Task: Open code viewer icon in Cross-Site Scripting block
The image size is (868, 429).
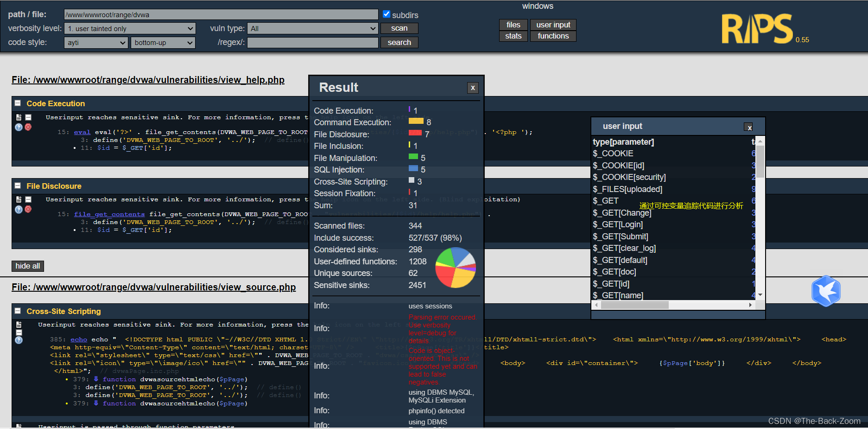Action: point(19,325)
